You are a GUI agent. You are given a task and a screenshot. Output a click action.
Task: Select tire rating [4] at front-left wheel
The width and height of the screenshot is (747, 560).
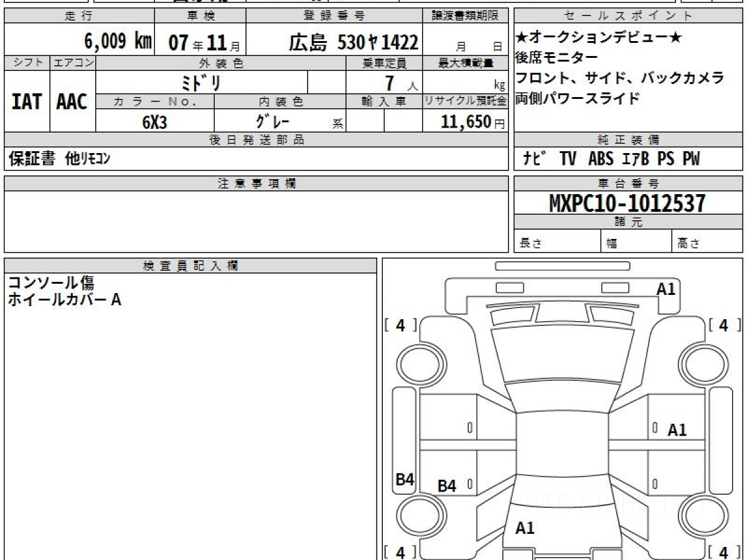coord(400,325)
